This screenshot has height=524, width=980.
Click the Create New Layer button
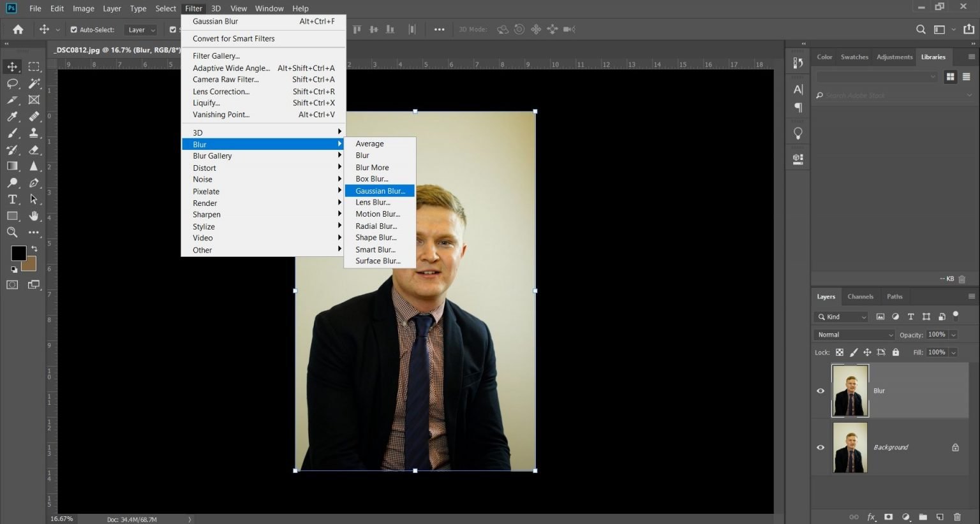[939, 517]
